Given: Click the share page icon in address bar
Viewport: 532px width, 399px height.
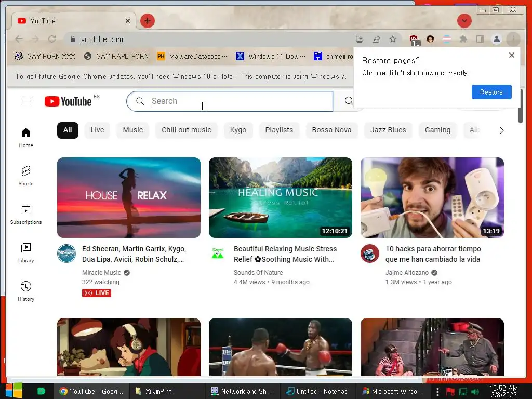Looking at the screenshot, I should pos(376,39).
